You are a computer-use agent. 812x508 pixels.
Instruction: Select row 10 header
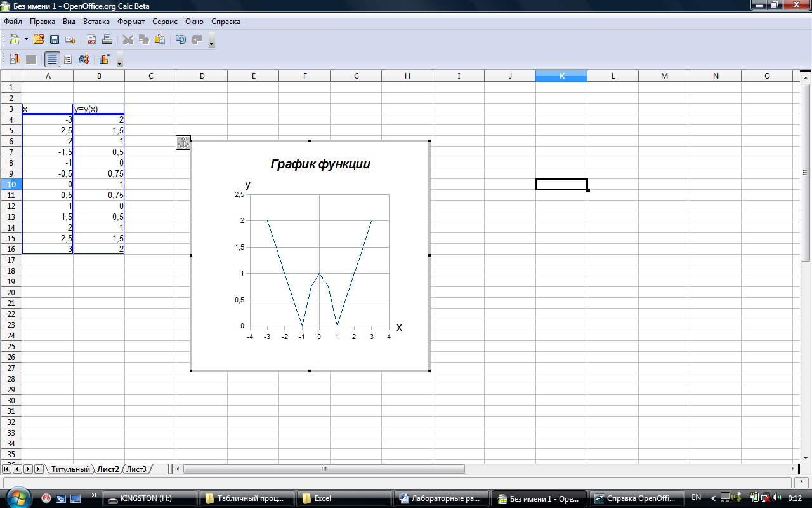(11, 184)
